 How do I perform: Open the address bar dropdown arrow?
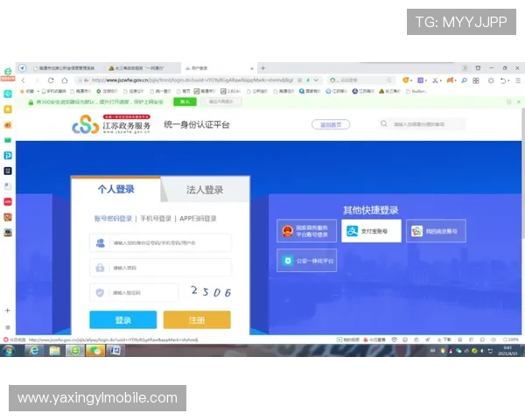(316, 80)
